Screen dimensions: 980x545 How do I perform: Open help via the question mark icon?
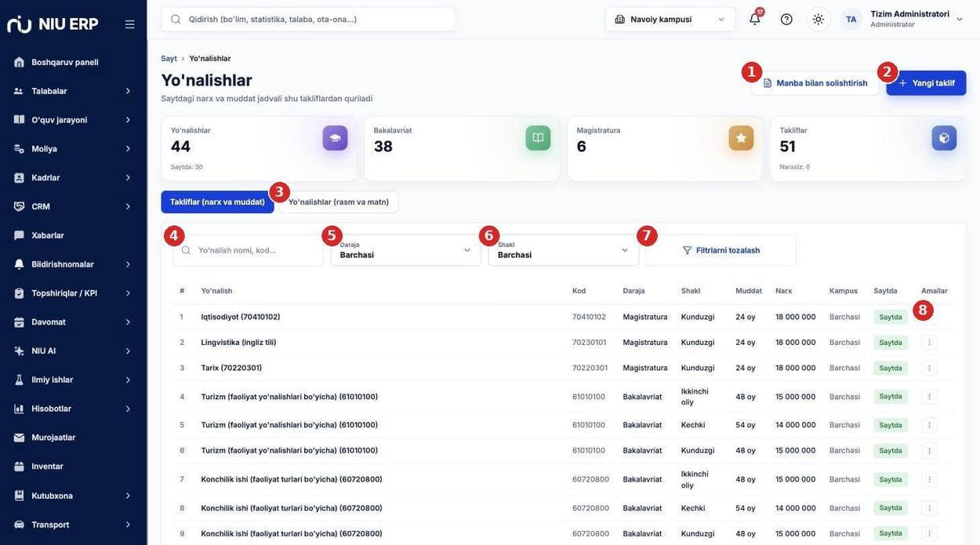[x=786, y=19]
